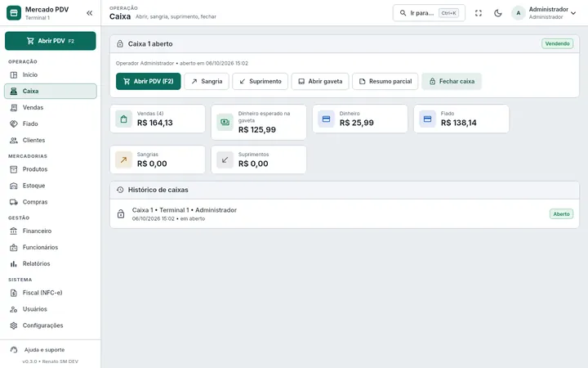Click the R$ 138,14 Fiado value
Image resolution: width=588 pixels, height=368 pixels.
pos(459,123)
